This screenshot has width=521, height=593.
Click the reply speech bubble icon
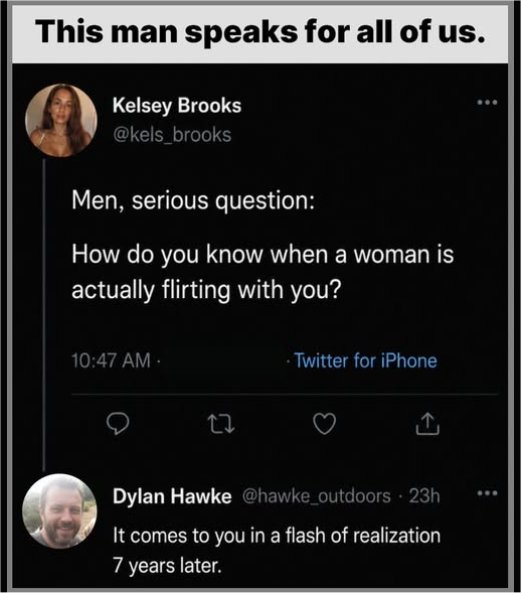click(118, 424)
